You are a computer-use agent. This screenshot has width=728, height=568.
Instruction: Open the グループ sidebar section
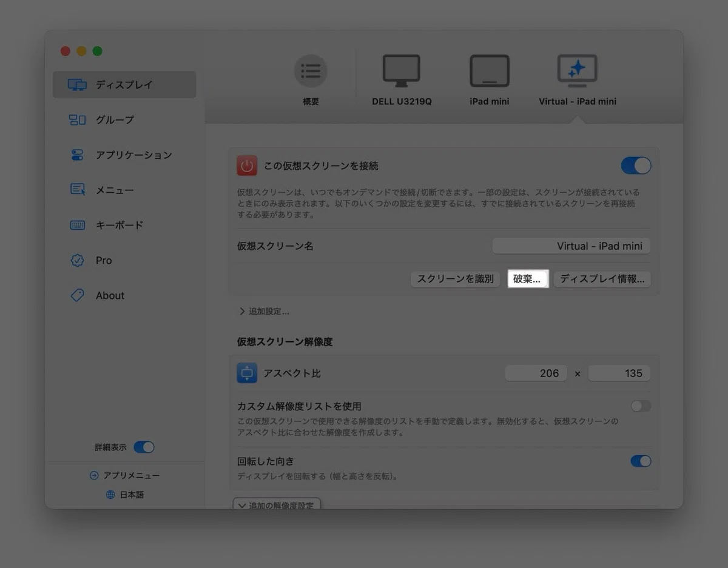[x=124, y=120]
